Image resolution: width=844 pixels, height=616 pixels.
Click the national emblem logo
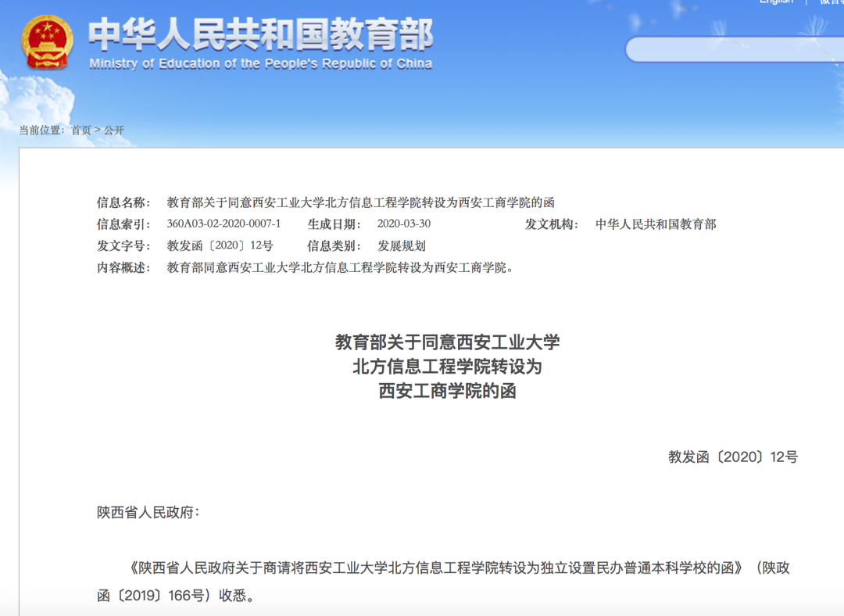[x=47, y=42]
